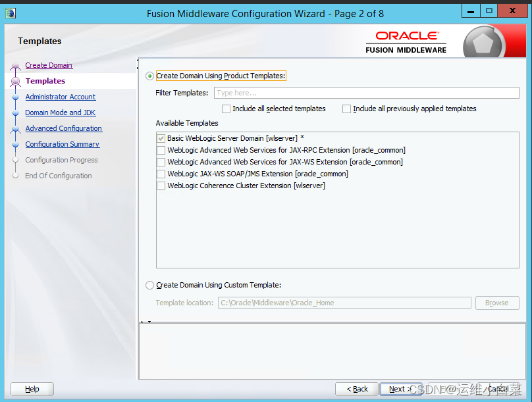Click the Configuration Summary step bullet icon

click(15, 145)
